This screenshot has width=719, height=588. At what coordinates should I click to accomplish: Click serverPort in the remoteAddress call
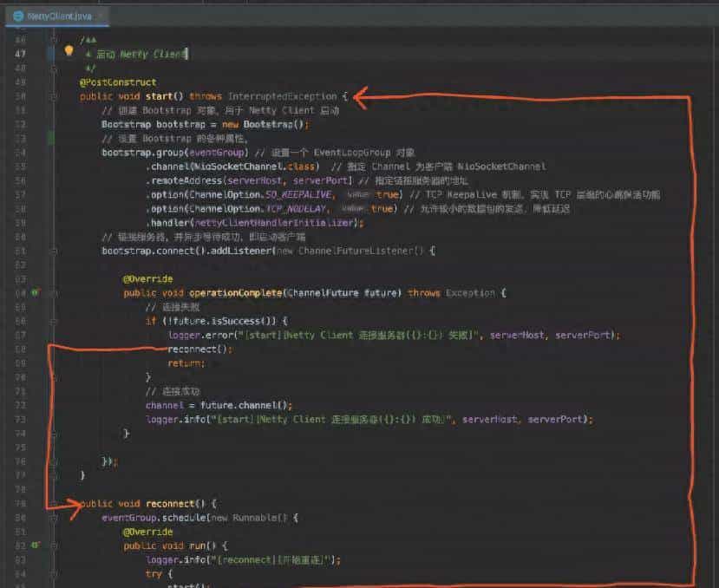pyautogui.click(x=320, y=180)
